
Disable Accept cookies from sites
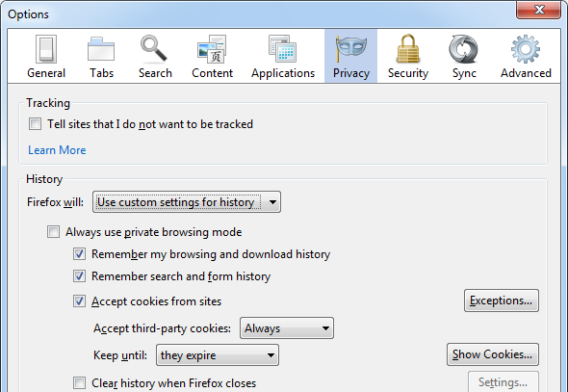(79, 301)
